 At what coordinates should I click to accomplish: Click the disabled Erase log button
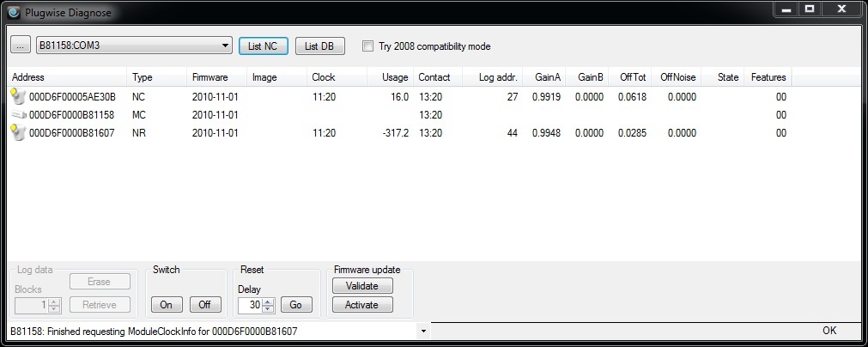(x=100, y=282)
